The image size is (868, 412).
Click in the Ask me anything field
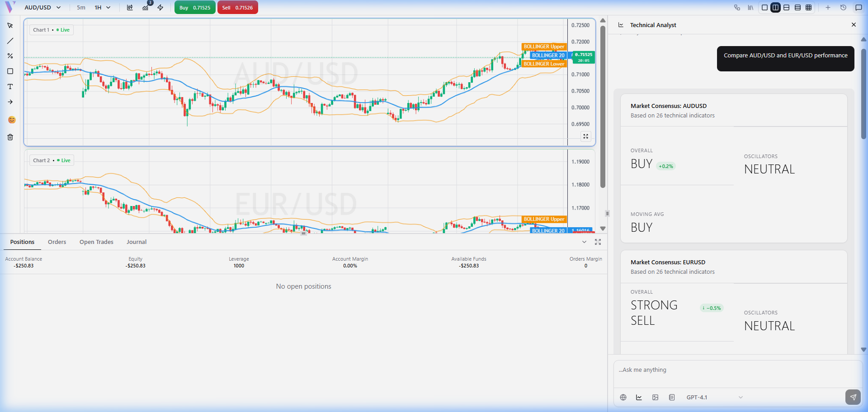coord(737,370)
